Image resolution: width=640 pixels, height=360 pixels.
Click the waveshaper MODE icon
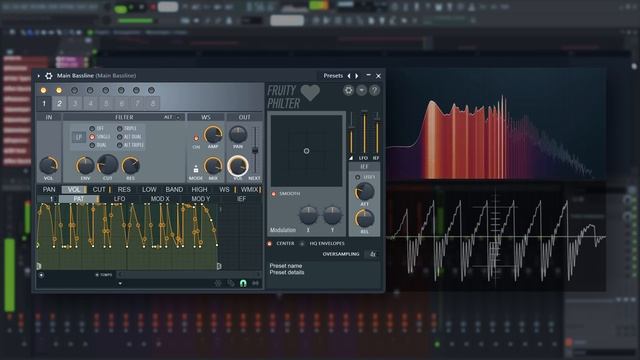[196, 169]
